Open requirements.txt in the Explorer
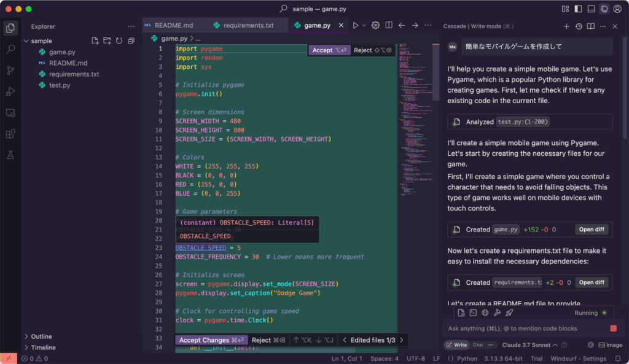629x364 pixels. pos(74,74)
